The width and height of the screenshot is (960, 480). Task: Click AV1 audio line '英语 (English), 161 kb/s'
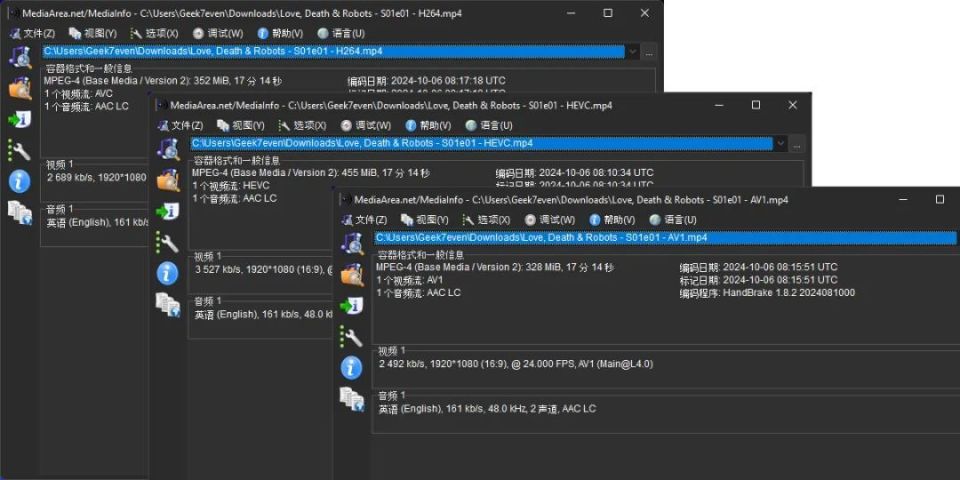(x=487, y=409)
